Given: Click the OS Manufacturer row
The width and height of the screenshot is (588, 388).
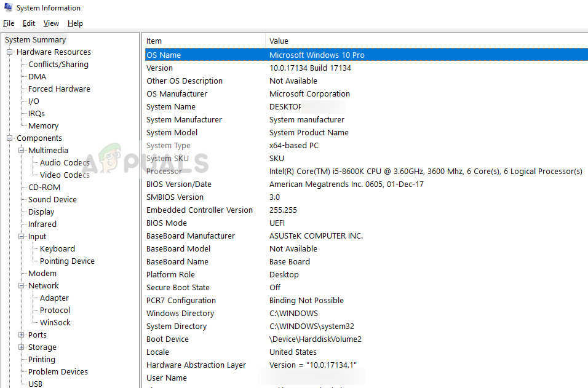Looking at the screenshot, I should tap(367, 93).
